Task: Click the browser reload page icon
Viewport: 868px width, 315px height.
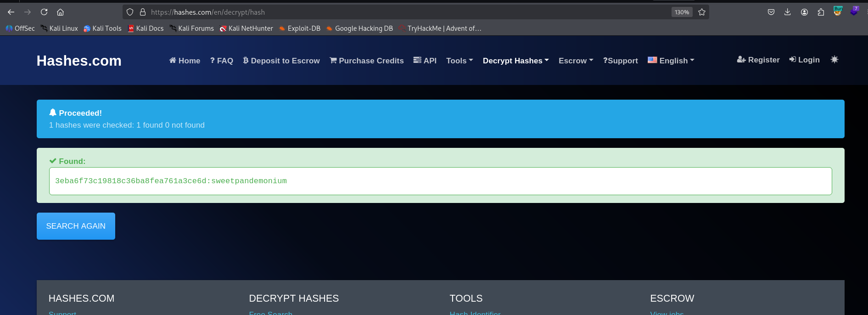Action: click(x=44, y=12)
